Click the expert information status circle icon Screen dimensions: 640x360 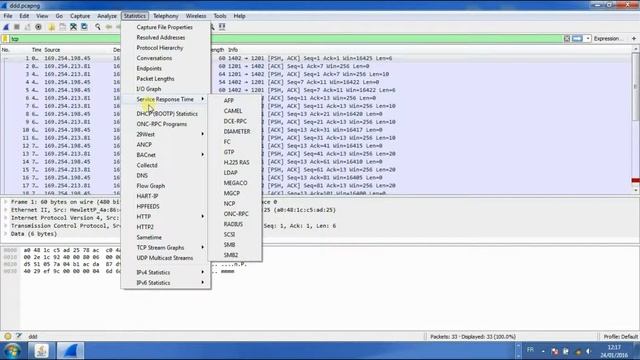point(8,336)
